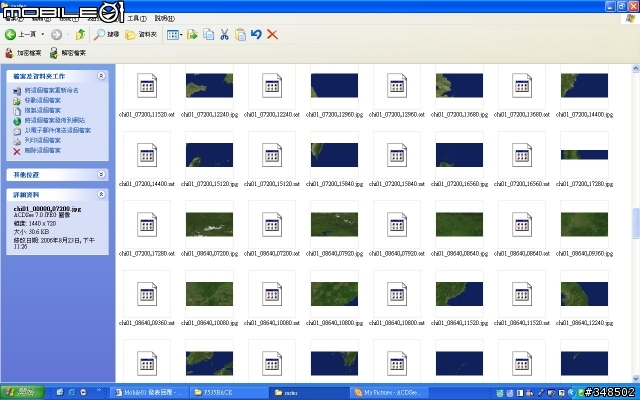The width and height of the screenshot is (640, 400).
Task: Select the chi01_07200,13680.jpg thumbnail
Action: [459, 85]
